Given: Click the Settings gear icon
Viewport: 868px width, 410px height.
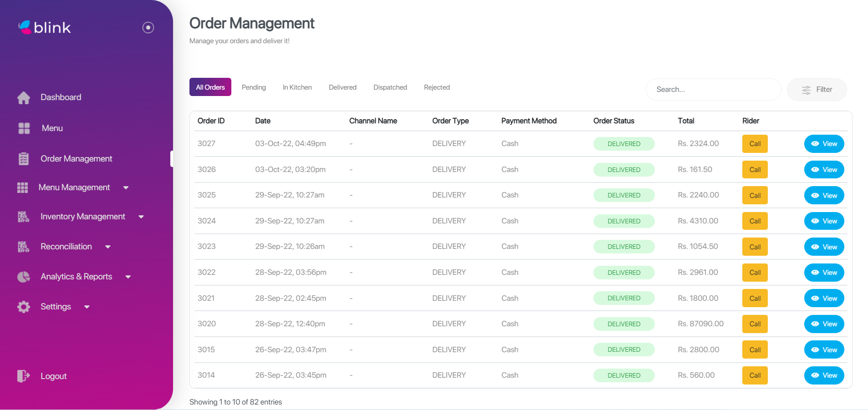Looking at the screenshot, I should coord(23,307).
